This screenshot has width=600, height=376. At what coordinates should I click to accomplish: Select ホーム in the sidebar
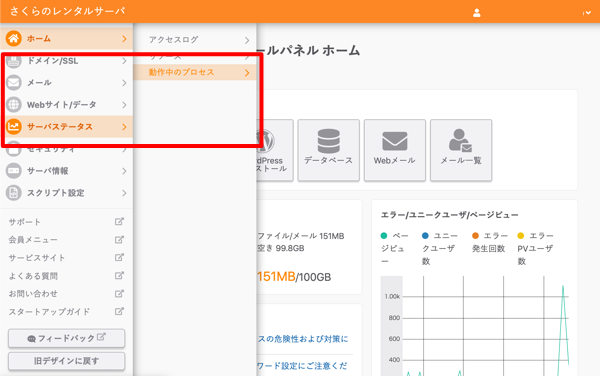[67, 39]
